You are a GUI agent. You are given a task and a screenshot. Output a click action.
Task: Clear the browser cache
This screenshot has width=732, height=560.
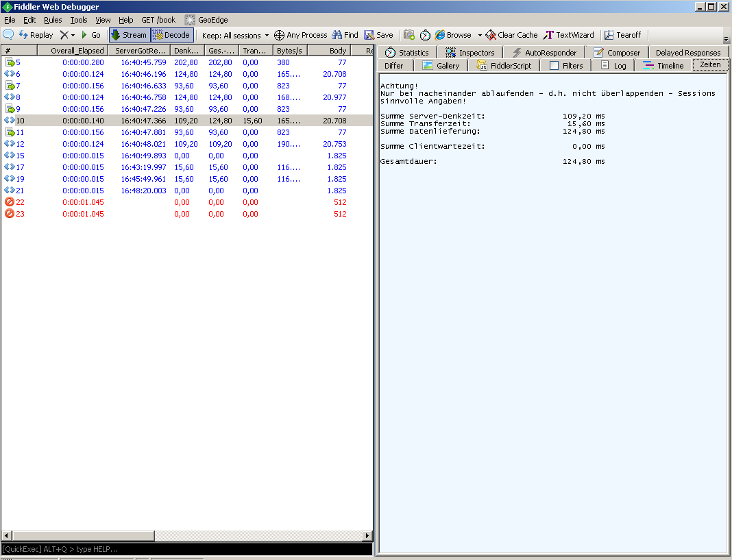coord(512,34)
